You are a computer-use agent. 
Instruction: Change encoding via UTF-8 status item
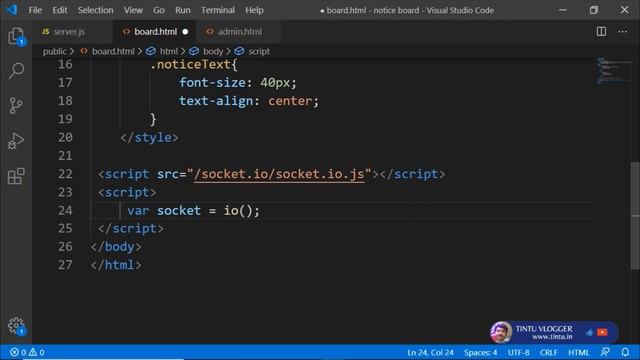pyautogui.click(x=518, y=352)
